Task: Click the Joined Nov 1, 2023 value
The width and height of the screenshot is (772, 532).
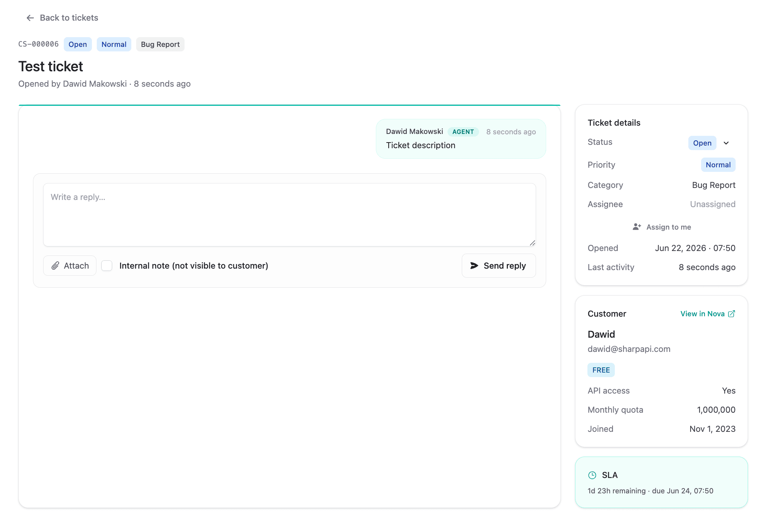Action: tap(712, 429)
